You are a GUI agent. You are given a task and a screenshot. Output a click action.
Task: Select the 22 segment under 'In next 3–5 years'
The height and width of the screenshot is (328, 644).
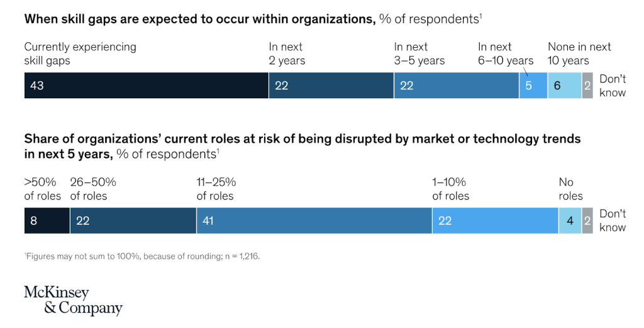click(456, 86)
